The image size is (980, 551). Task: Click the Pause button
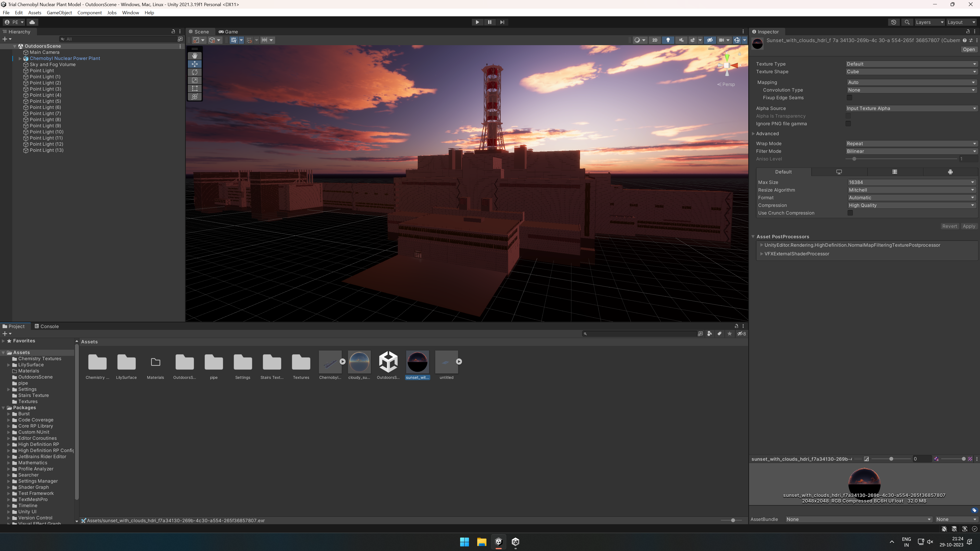click(x=490, y=22)
